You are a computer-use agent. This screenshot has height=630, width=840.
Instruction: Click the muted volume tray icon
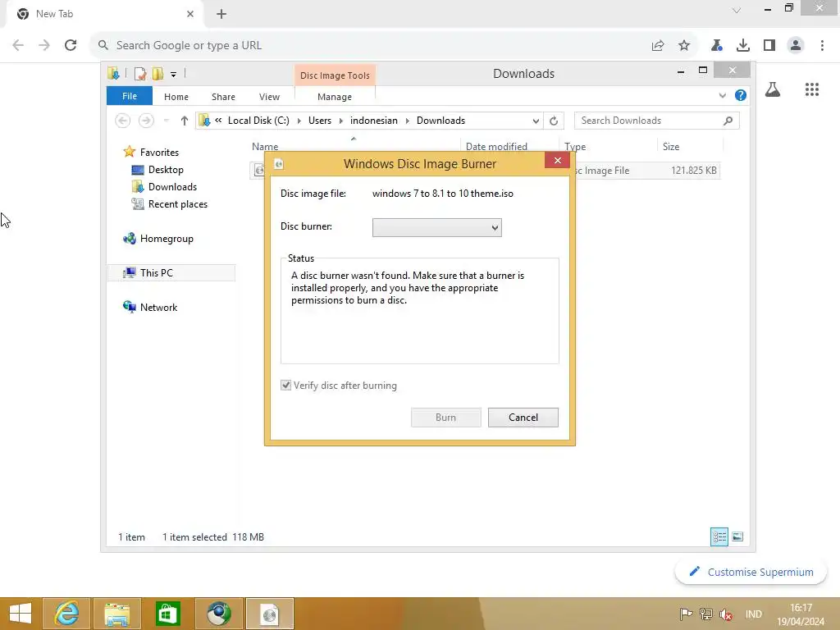[x=726, y=614]
